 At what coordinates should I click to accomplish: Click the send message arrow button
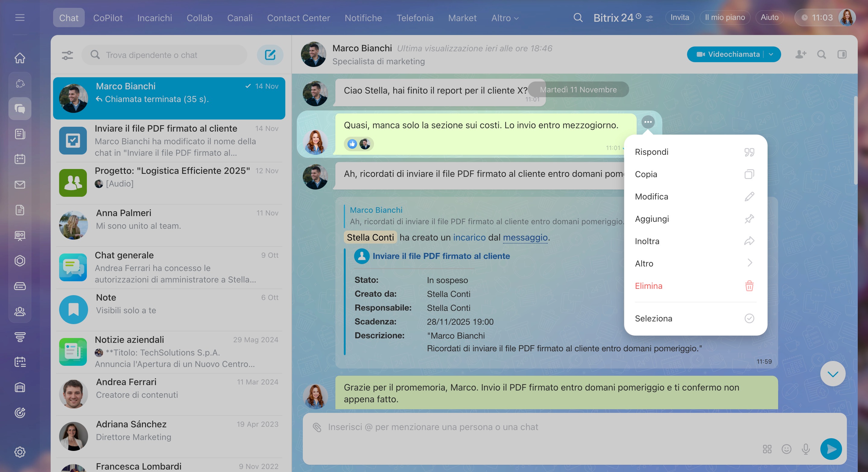click(x=831, y=449)
